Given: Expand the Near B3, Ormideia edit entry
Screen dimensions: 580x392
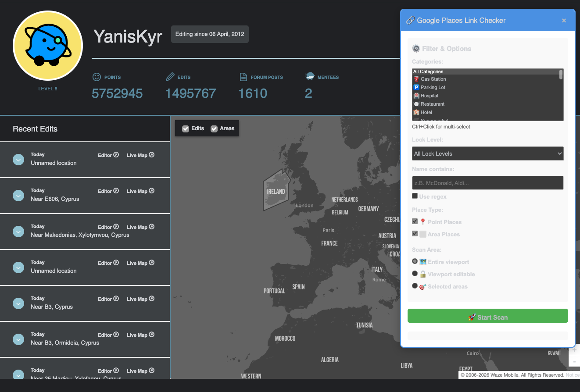Looking at the screenshot, I should click(18, 339).
